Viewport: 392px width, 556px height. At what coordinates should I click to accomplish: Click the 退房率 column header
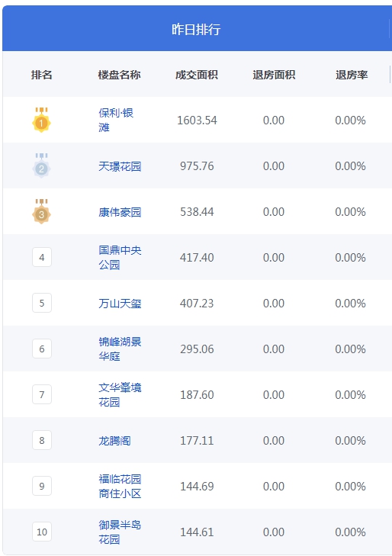pos(352,75)
